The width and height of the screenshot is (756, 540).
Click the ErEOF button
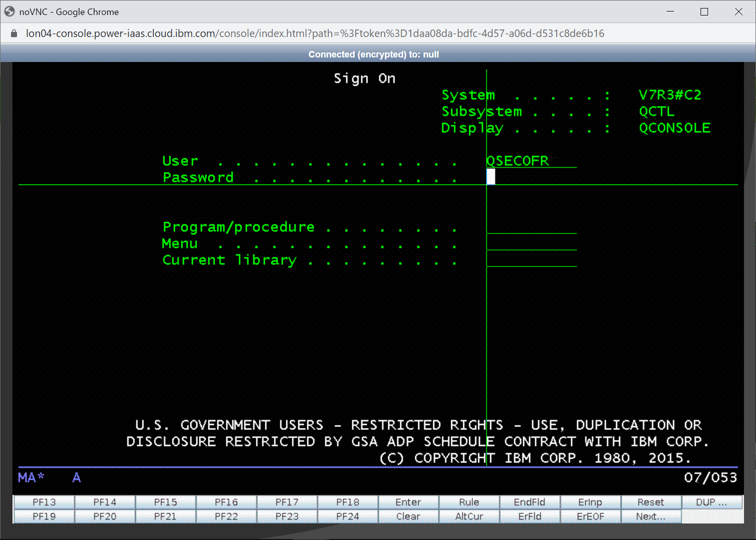click(591, 516)
